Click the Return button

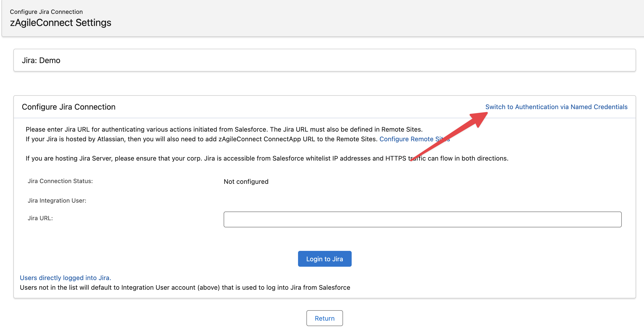324,318
